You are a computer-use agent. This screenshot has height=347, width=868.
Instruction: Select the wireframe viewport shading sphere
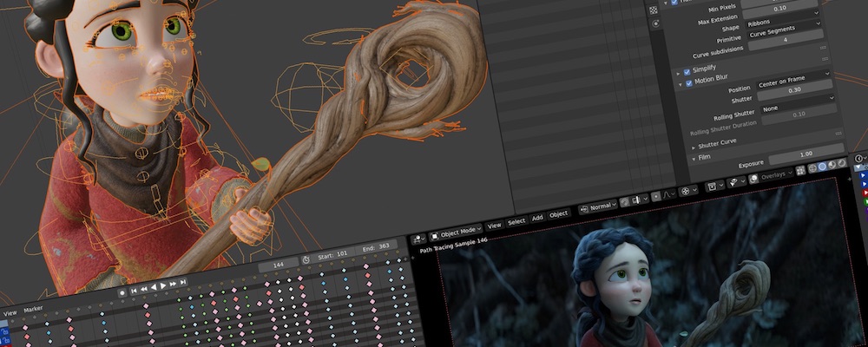(x=812, y=168)
